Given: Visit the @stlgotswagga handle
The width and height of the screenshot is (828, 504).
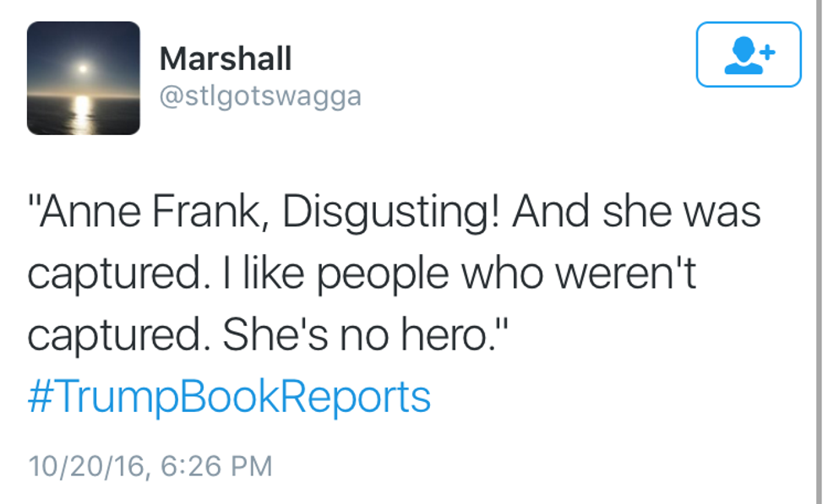Looking at the screenshot, I should pyautogui.click(x=260, y=96).
